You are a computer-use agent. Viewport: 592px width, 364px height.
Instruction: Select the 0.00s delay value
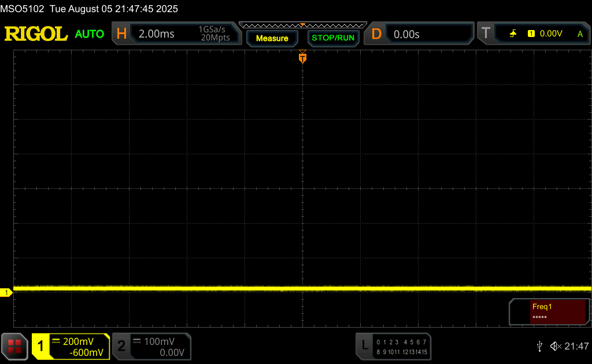tap(406, 34)
